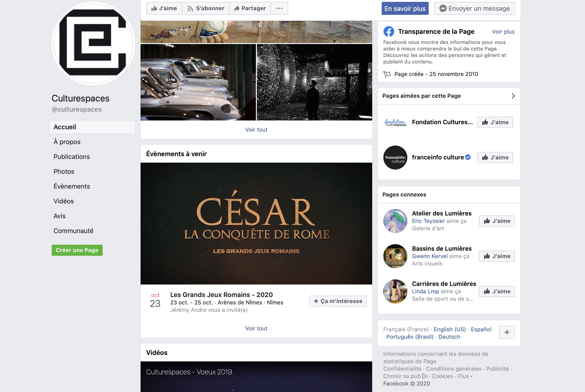Screen dimensions: 585x392
Task: Click Voir tout under Évènements à venir
Action: [256, 329]
